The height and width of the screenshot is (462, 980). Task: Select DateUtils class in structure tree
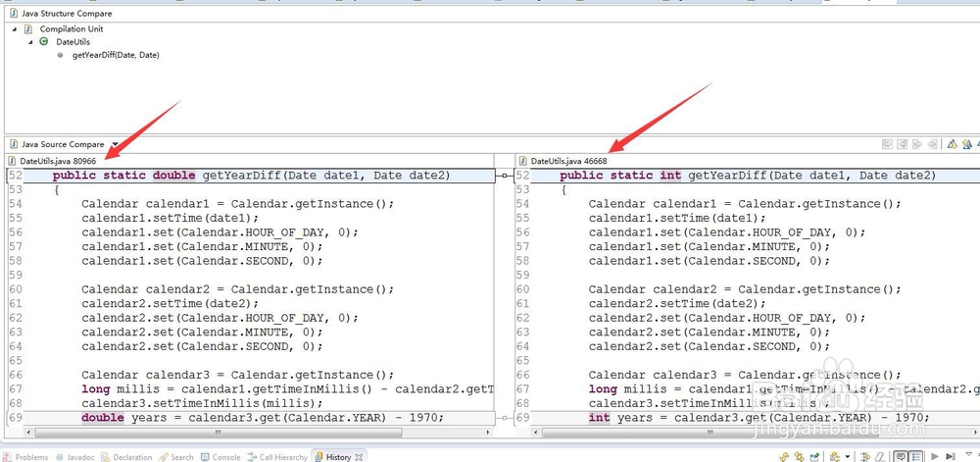(x=73, y=42)
